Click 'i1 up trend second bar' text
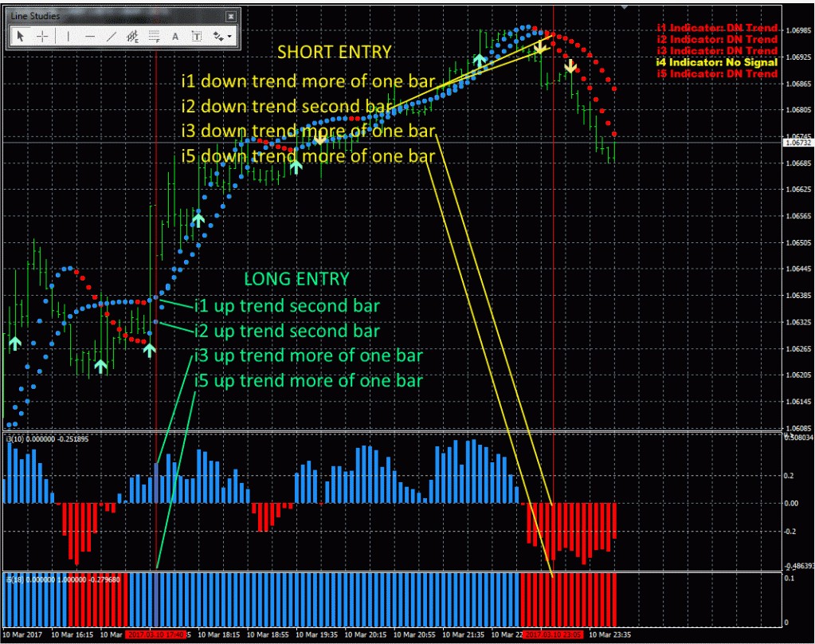The height and width of the screenshot is (644, 815). pyautogui.click(x=288, y=306)
